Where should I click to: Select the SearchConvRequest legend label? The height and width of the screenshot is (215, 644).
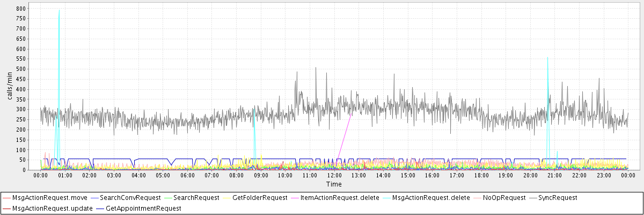tap(130, 198)
